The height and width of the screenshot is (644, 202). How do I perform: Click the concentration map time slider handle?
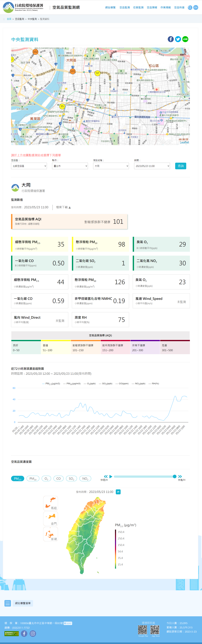175,477
